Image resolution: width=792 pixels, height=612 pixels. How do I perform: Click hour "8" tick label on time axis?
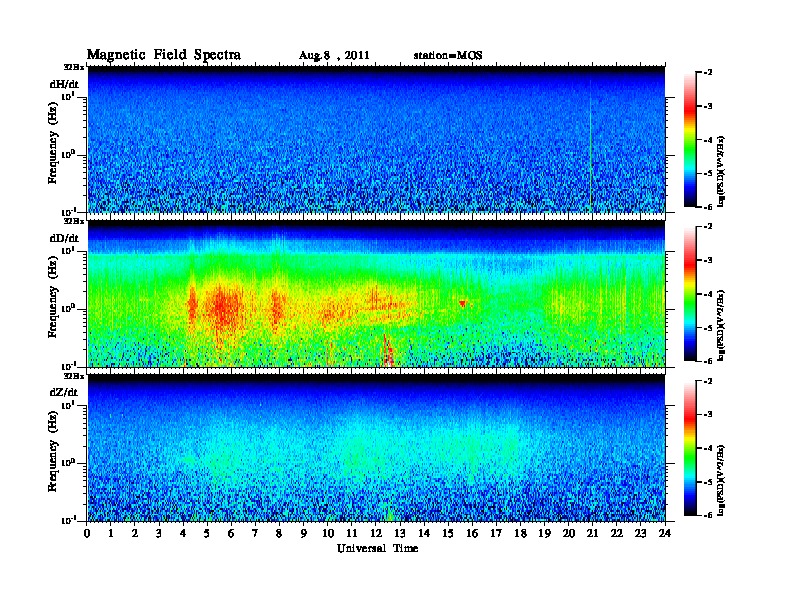click(279, 534)
